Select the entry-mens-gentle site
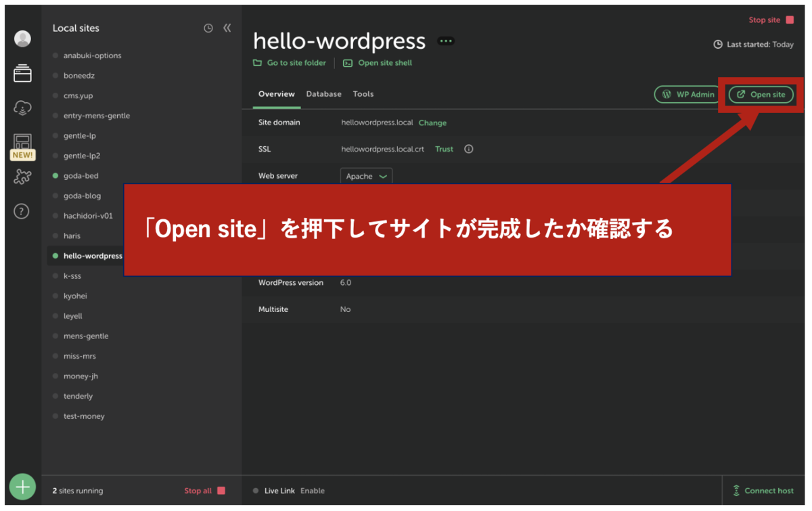This screenshot has height=511, width=812. pos(97,116)
